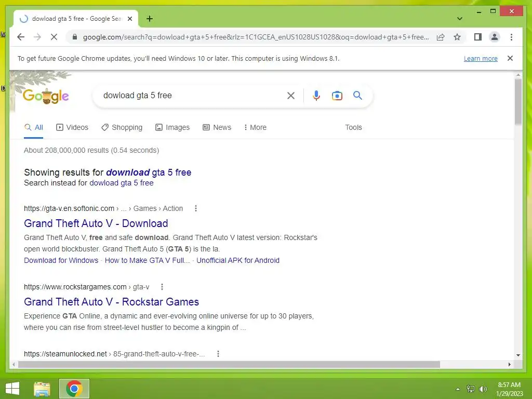This screenshot has height=399, width=532.
Task: Click the scroll down arrow
Action: 518,355
